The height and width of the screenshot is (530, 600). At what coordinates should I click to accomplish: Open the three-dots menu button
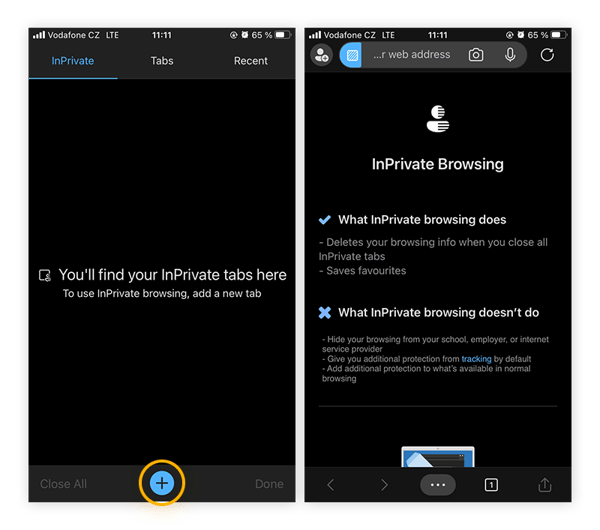[438, 485]
